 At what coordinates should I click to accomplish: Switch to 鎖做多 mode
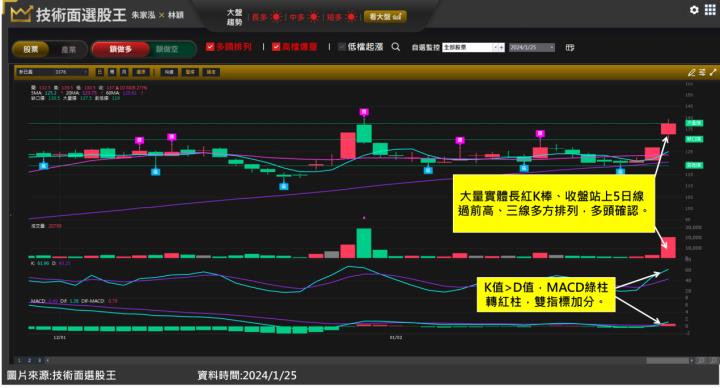pyautogui.click(x=121, y=49)
